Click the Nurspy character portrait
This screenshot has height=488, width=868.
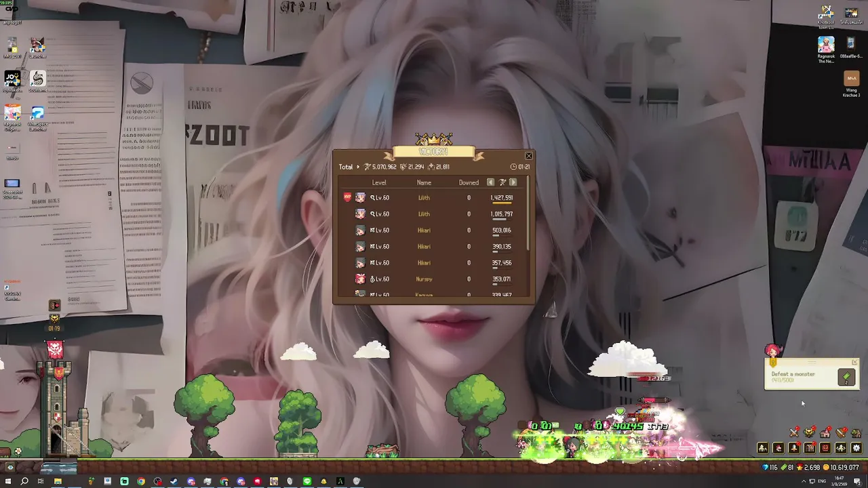360,279
